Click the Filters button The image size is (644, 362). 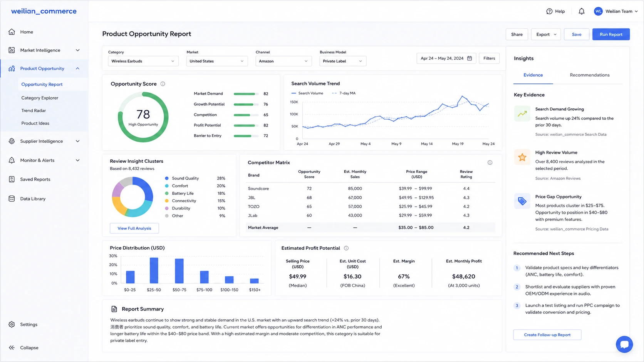tap(489, 58)
